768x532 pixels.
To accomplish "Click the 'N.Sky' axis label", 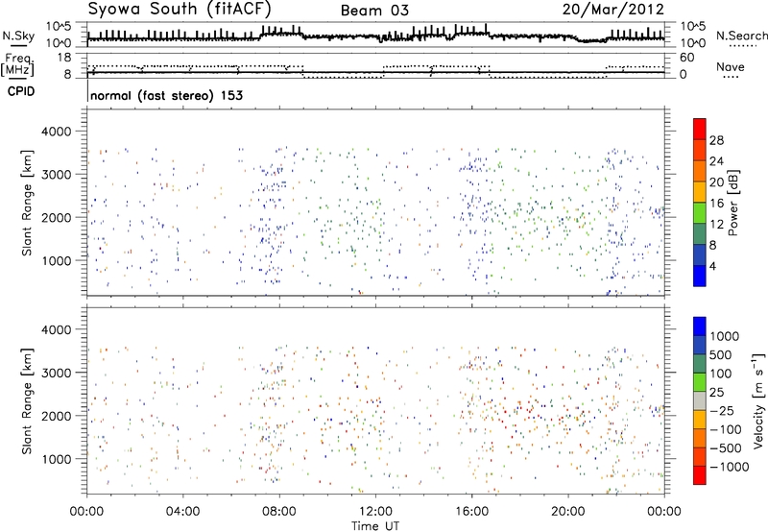I will [18, 36].
